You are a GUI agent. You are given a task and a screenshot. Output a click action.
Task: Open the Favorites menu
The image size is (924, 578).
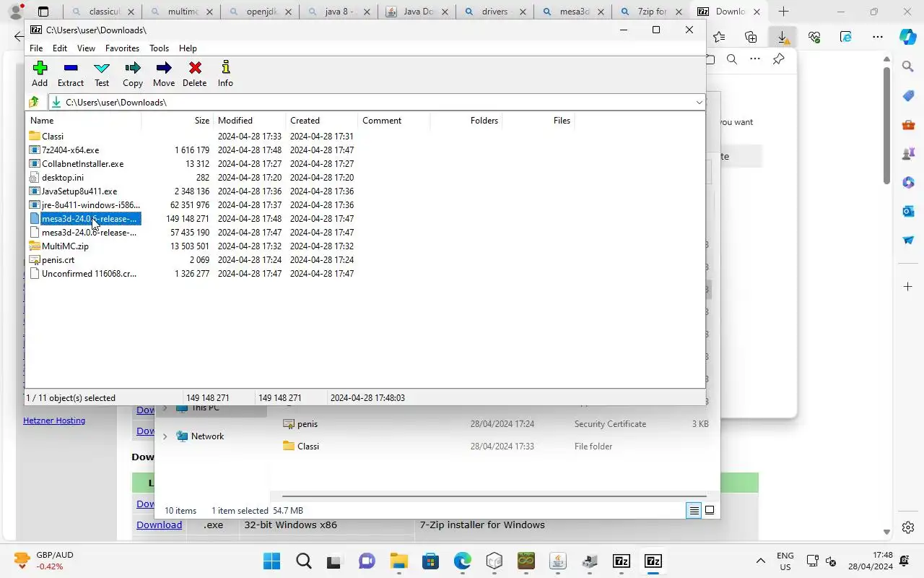[x=122, y=48]
